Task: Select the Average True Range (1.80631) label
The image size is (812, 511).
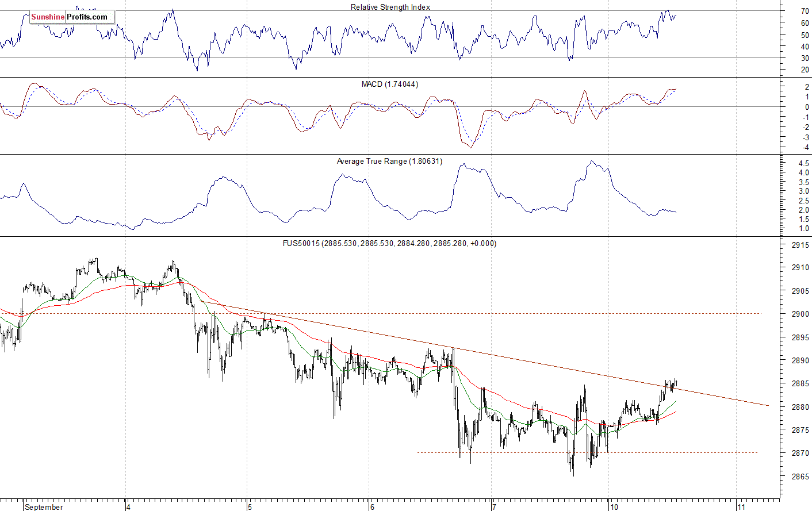Action: (390, 161)
